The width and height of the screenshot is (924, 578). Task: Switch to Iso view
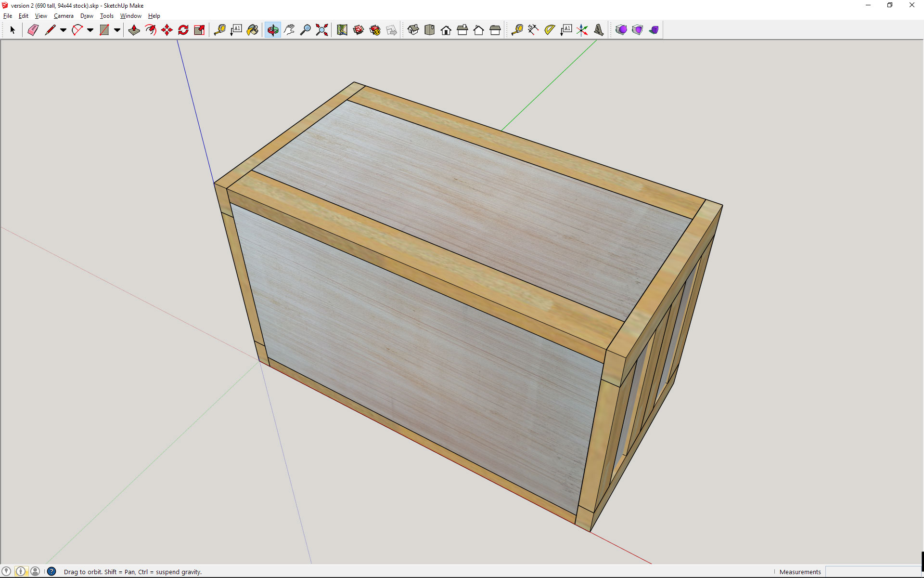413,30
